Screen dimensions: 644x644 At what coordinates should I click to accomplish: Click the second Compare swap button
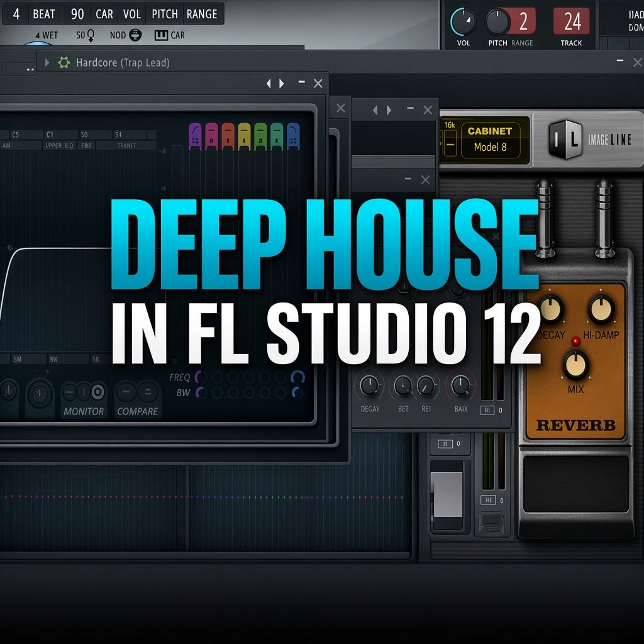[x=147, y=392]
